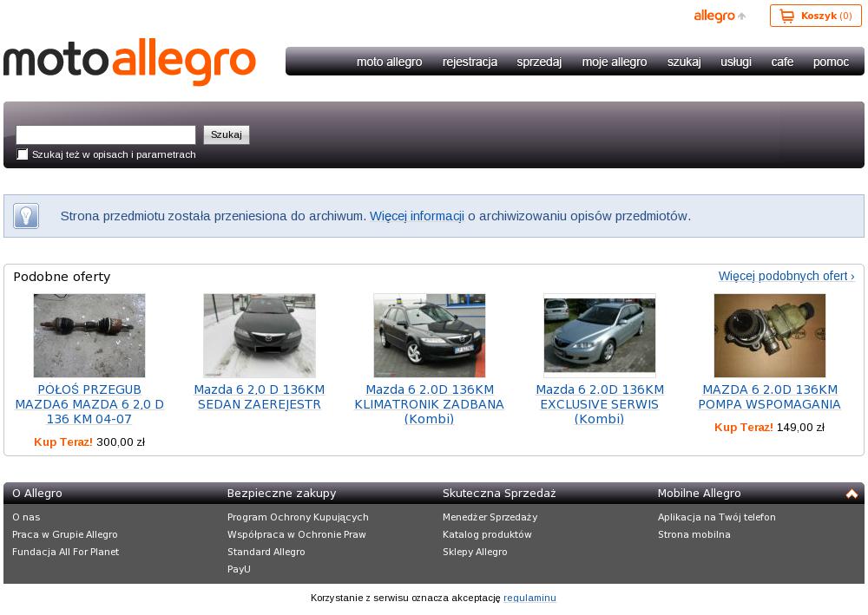
Task: Open the rejestracja menu item
Action: [470, 62]
